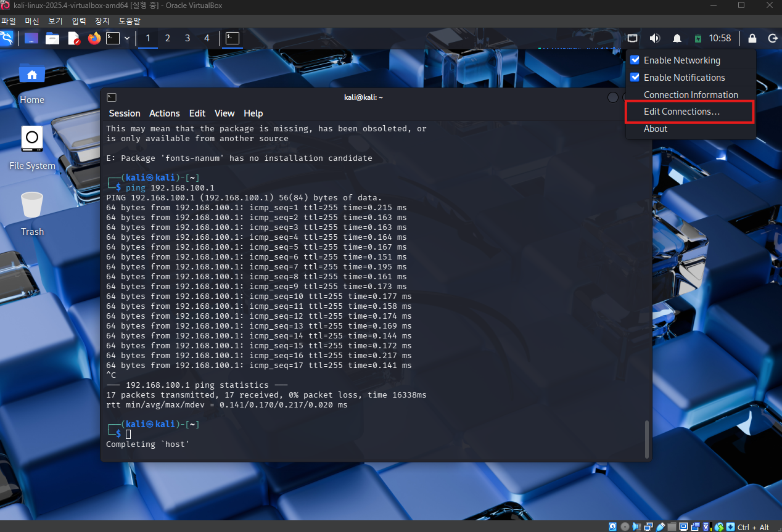Open VirtualBox 입력 menu
This screenshot has width=782, height=532.
point(78,21)
